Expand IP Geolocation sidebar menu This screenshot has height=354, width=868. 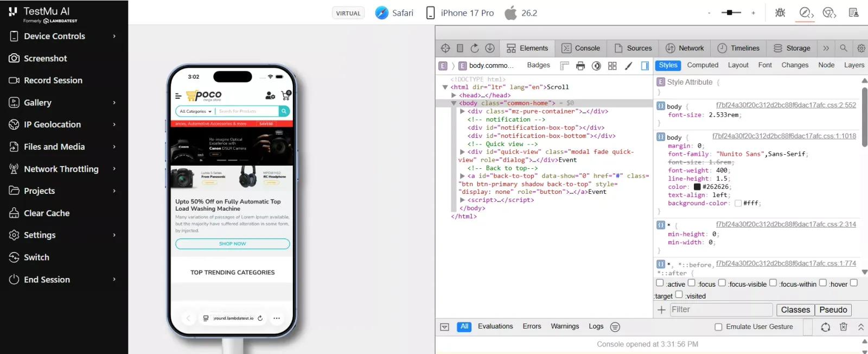point(64,124)
